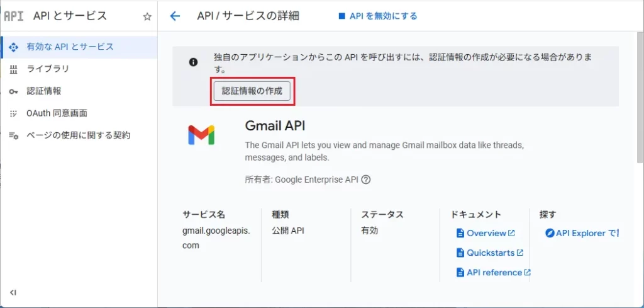Click the 有効な API とサービス icon
Screen dimensions: 644x308
pyautogui.click(x=14, y=47)
